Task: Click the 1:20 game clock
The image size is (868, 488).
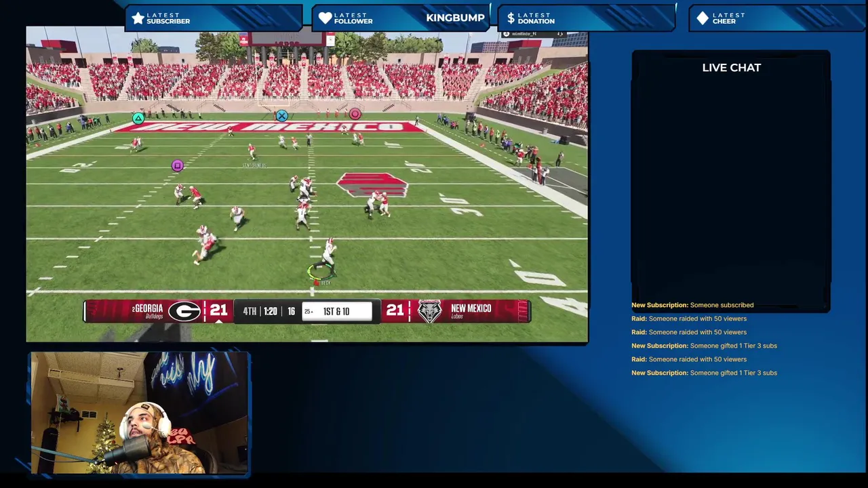Action: [x=271, y=311]
